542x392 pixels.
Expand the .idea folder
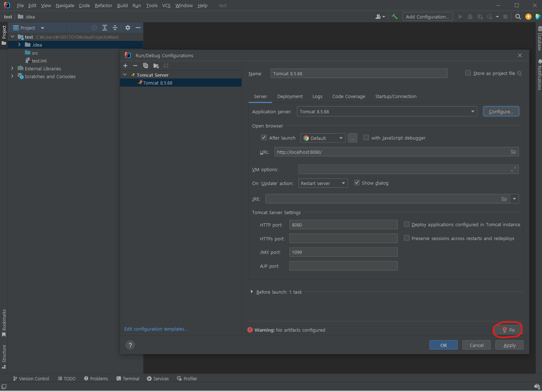(x=19, y=45)
